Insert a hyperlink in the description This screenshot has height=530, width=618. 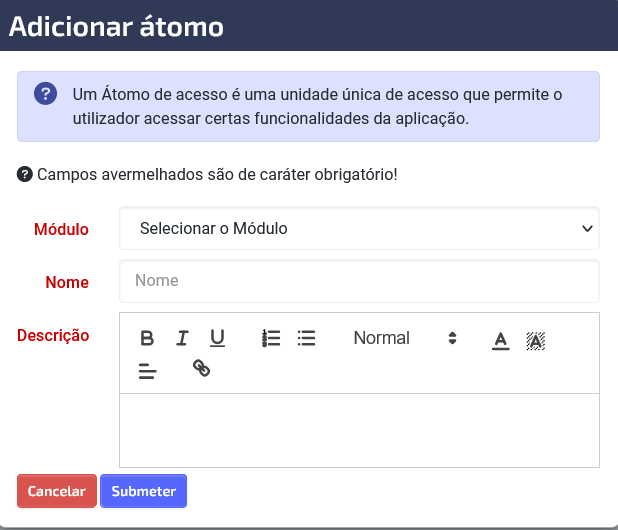point(201,368)
